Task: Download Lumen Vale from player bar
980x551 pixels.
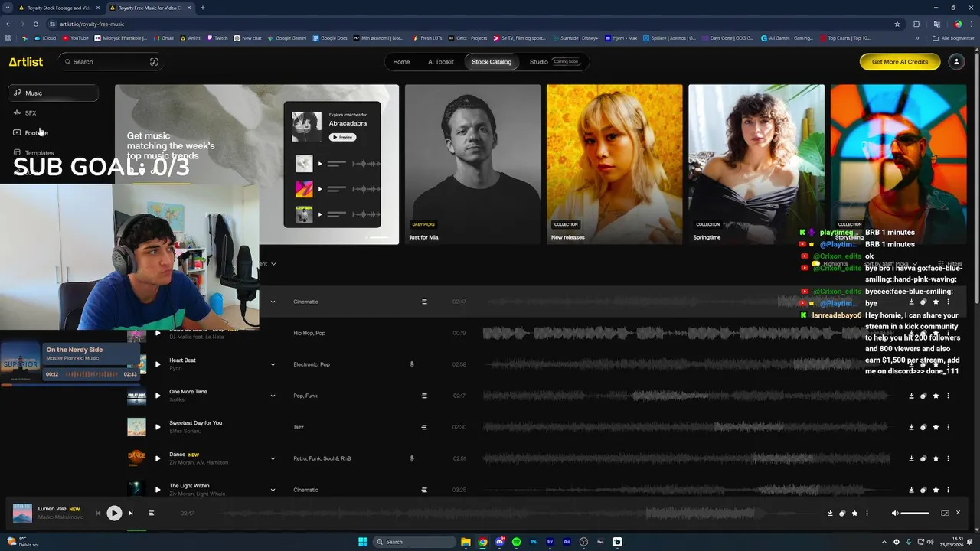Action: pos(830,514)
